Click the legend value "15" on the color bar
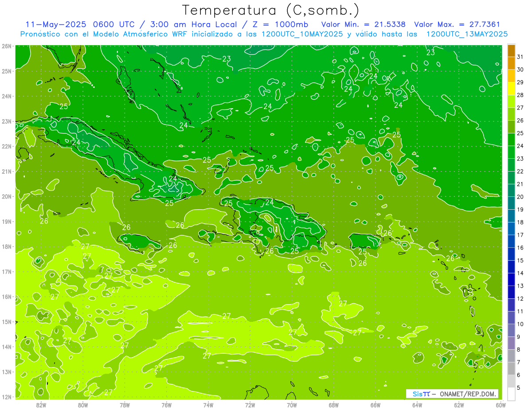 (520, 260)
